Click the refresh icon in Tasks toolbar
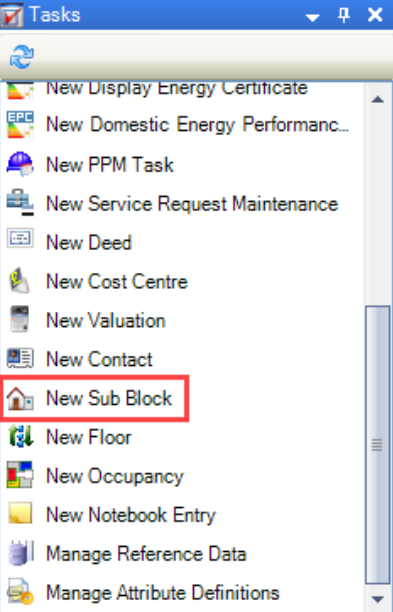 click(x=21, y=57)
